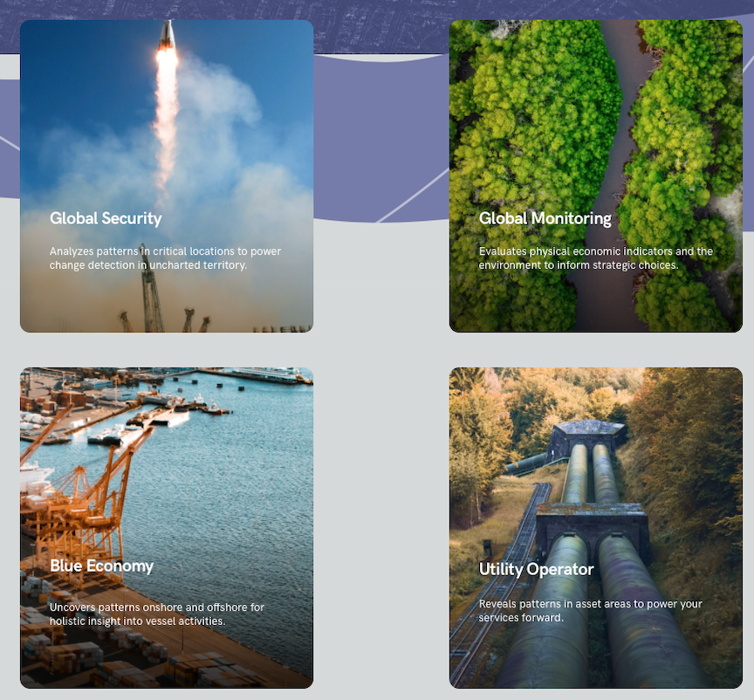This screenshot has height=700, width=754.
Task: Open the Blue Economy card
Action: (167, 528)
